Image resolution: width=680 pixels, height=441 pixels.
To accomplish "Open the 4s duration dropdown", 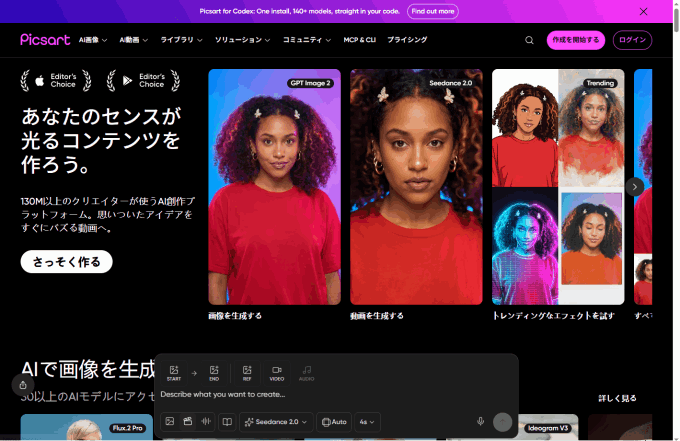I will point(367,422).
